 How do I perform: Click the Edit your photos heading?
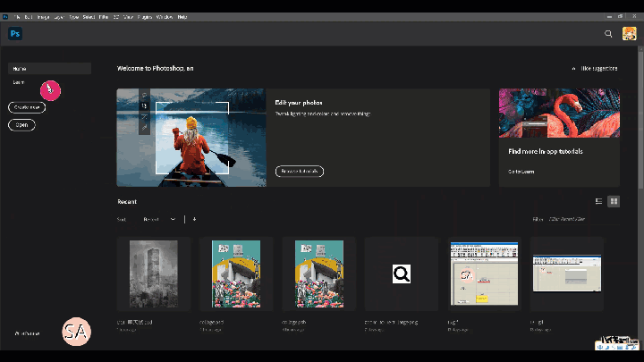click(299, 103)
